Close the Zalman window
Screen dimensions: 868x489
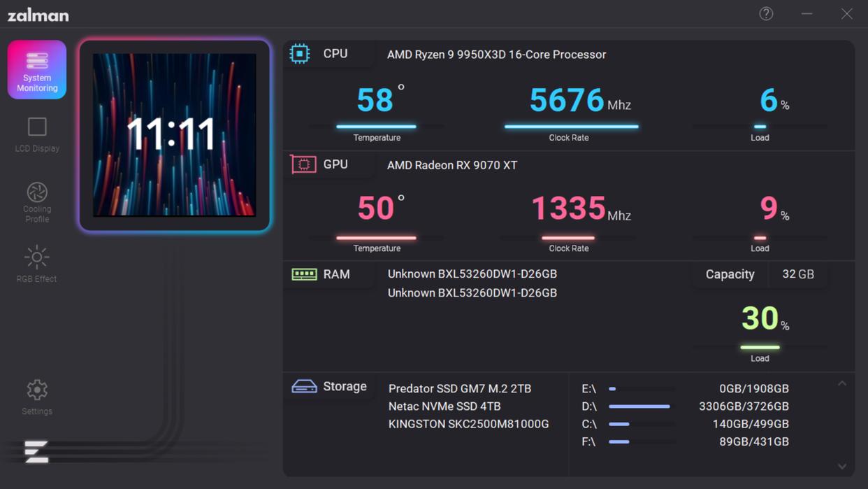pos(846,13)
